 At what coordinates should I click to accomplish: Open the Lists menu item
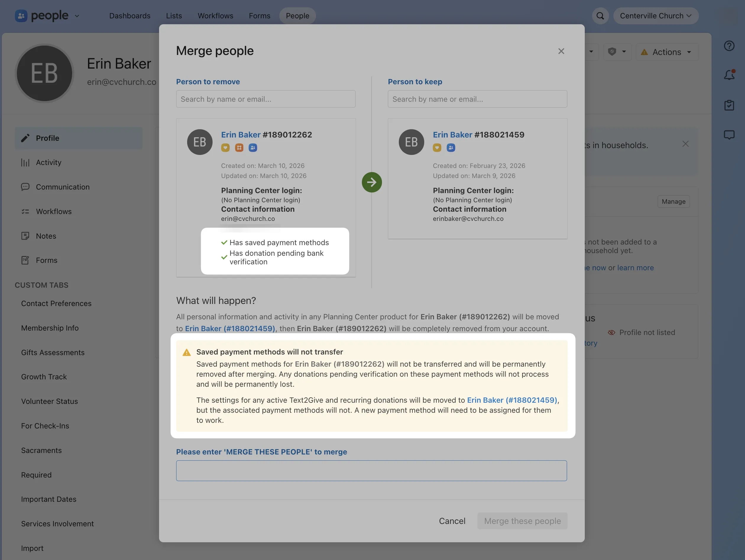[x=174, y=15]
